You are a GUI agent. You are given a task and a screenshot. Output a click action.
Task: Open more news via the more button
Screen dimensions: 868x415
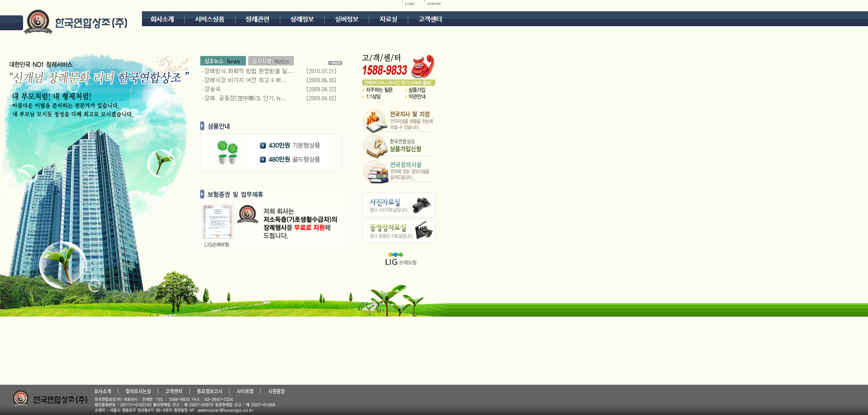click(x=335, y=63)
